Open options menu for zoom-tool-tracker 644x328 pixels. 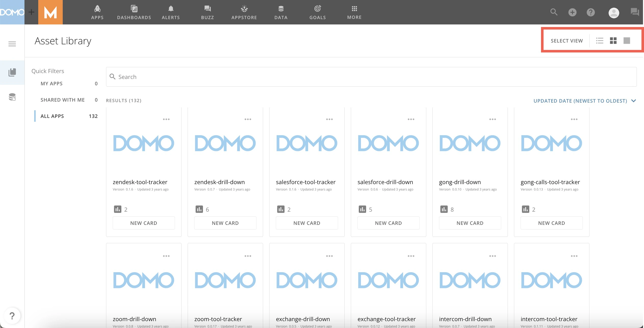click(x=248, y=256)
